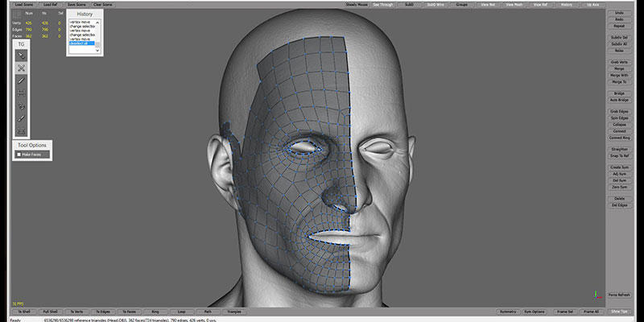This screenshot has height=322, width=644.
Task: Click the Path selection button
Action: tap(208, 312)
